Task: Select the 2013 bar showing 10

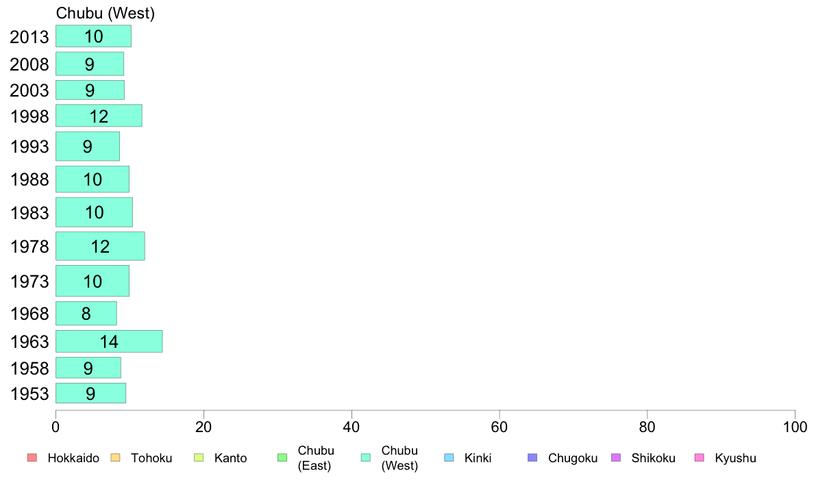Action: coord(93,36)
